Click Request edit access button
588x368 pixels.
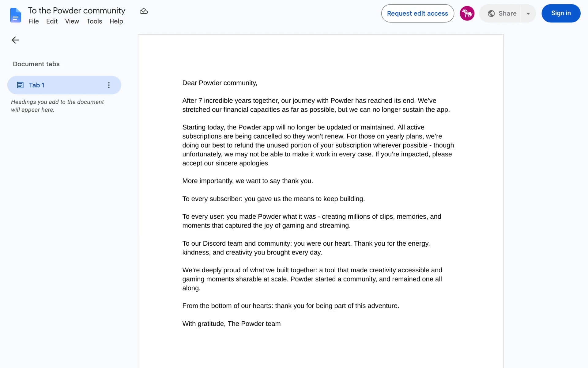pos(417,13)
